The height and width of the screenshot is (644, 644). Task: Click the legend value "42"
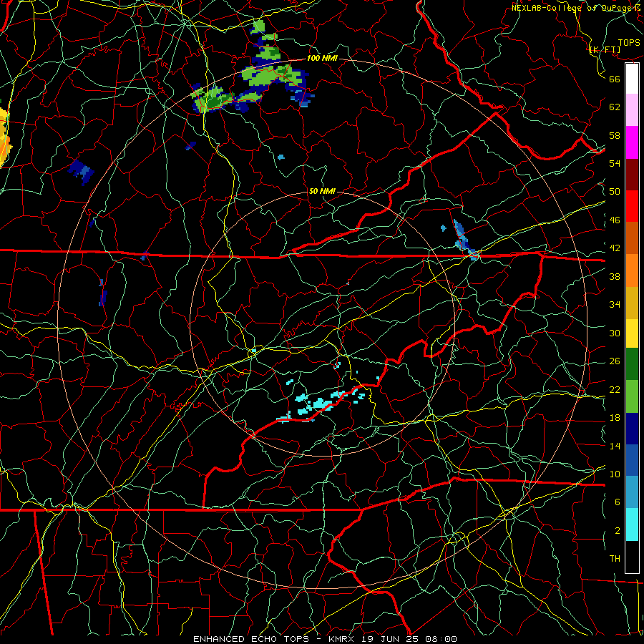[x=615, y=248]
